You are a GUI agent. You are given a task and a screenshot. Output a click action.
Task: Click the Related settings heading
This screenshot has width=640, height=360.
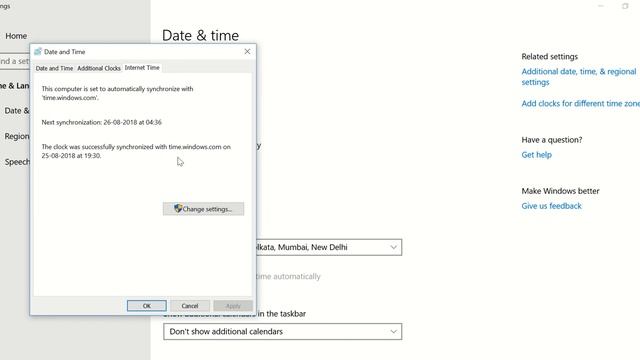[x=549, y=56]
